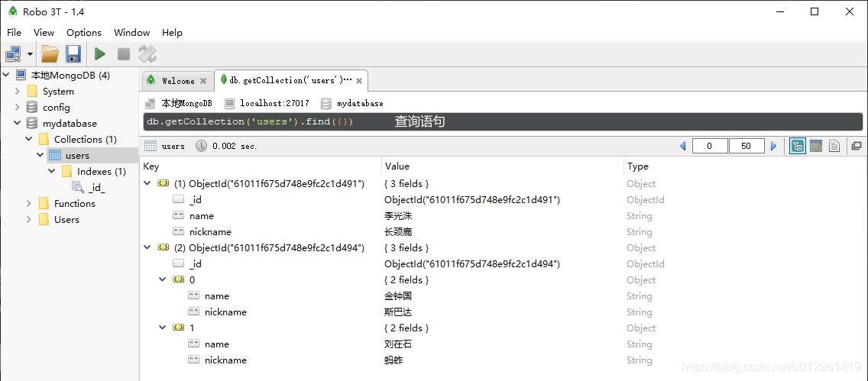Click the maximize output window icon

point(857,146)
